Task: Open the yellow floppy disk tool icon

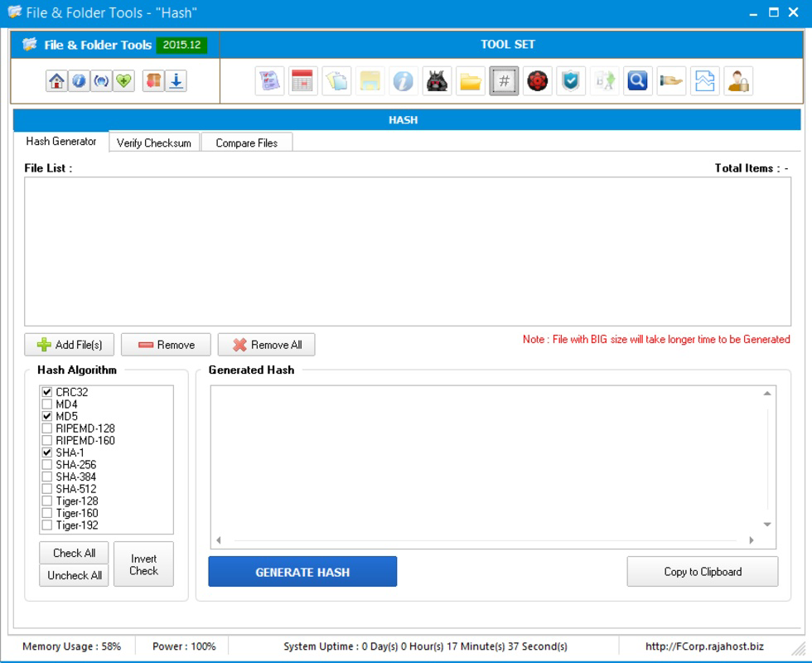Action: (x=370, y=81)
